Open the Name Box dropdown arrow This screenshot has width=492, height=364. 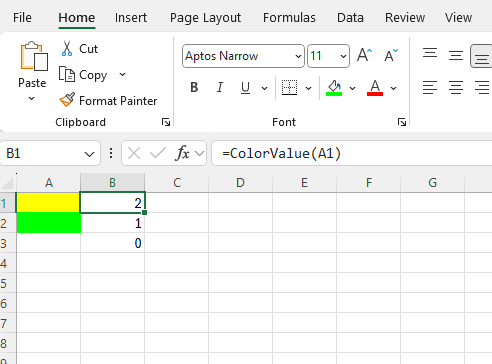[89, 154]
